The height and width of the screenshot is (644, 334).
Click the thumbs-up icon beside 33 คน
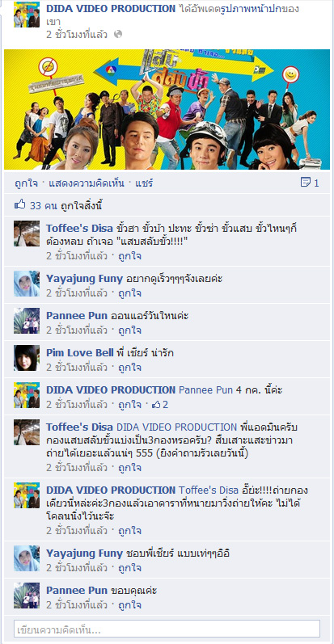point(20,205)
